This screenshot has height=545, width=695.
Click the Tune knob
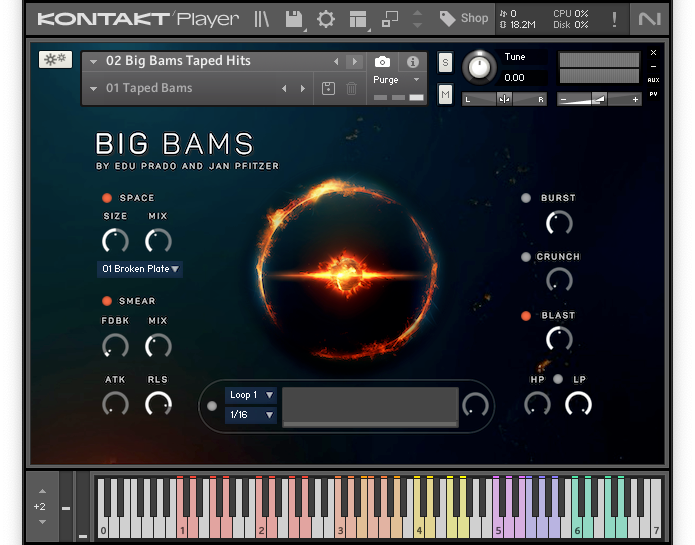pos(481,67)
